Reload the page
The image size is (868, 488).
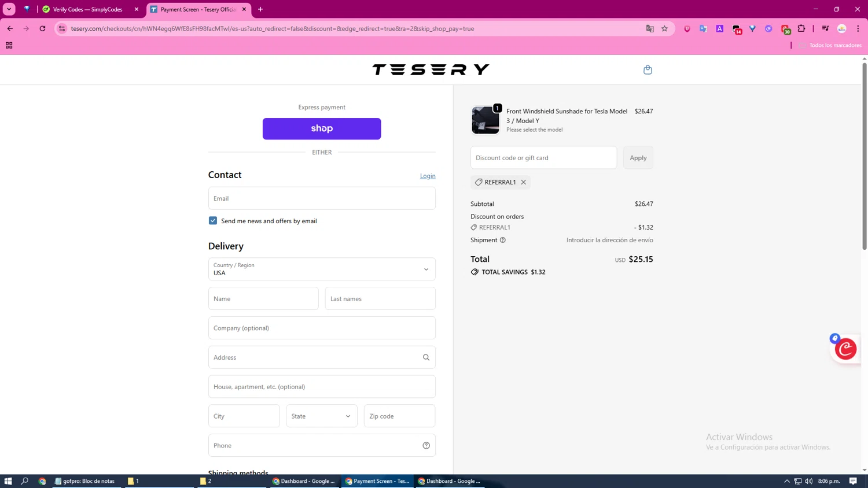point(42,28)
